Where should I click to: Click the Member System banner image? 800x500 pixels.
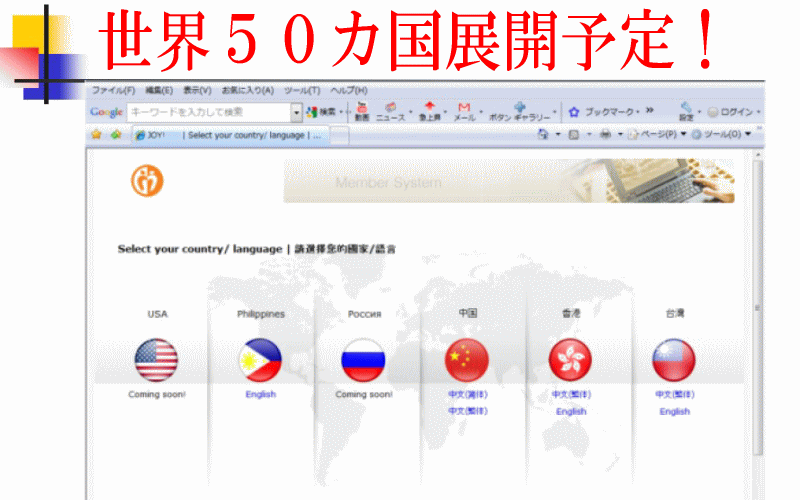[x=509, y=181]
